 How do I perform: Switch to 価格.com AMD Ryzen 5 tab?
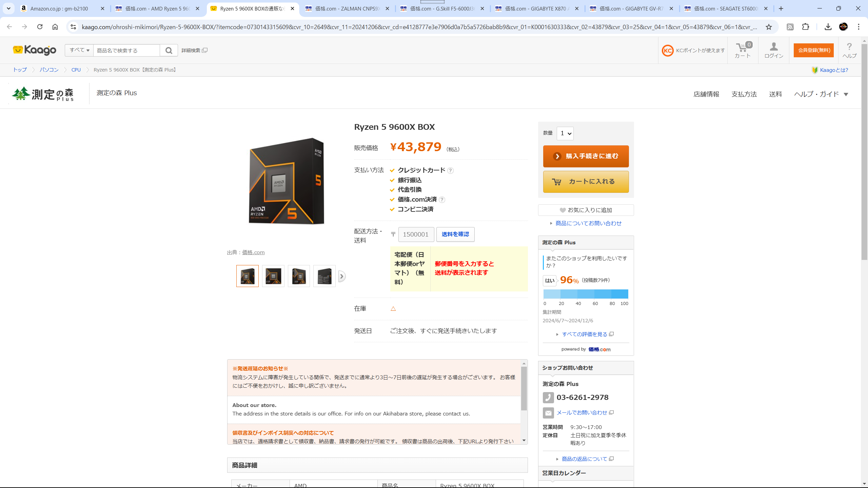point(158,8)
